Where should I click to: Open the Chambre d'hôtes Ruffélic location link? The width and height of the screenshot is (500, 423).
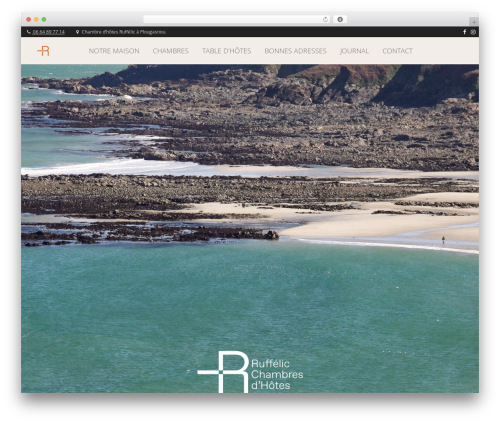tap(124, 32)
